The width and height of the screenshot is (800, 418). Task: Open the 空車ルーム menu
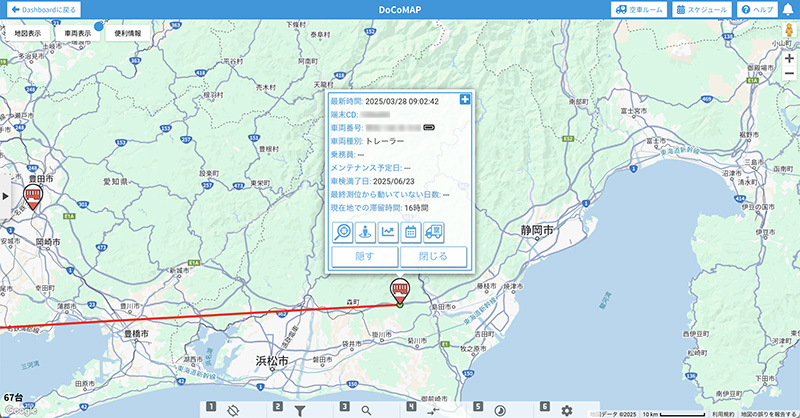tap(638, 9)
